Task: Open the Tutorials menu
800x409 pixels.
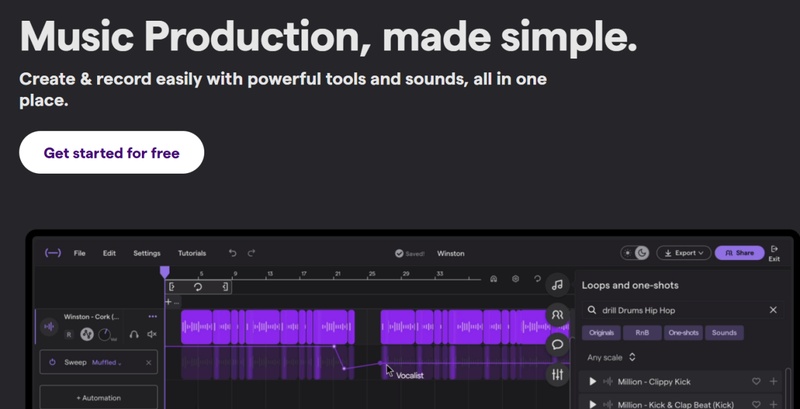Action: coord(192,253)
